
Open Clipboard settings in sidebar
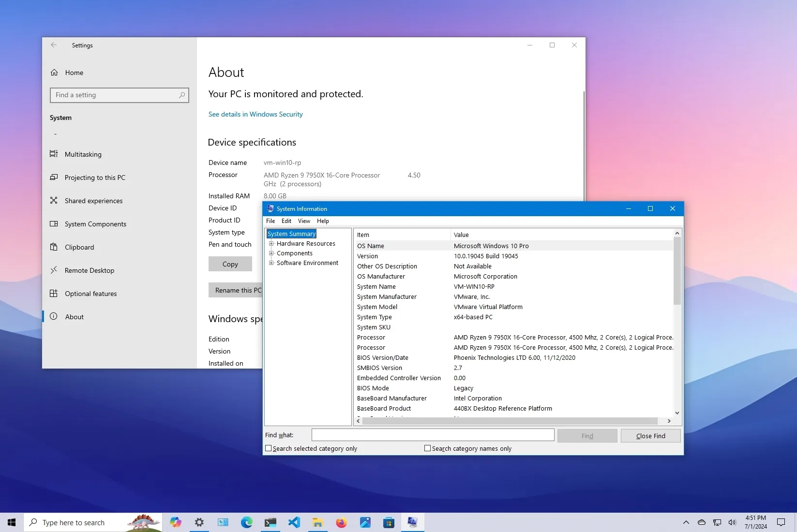point(79,247)
